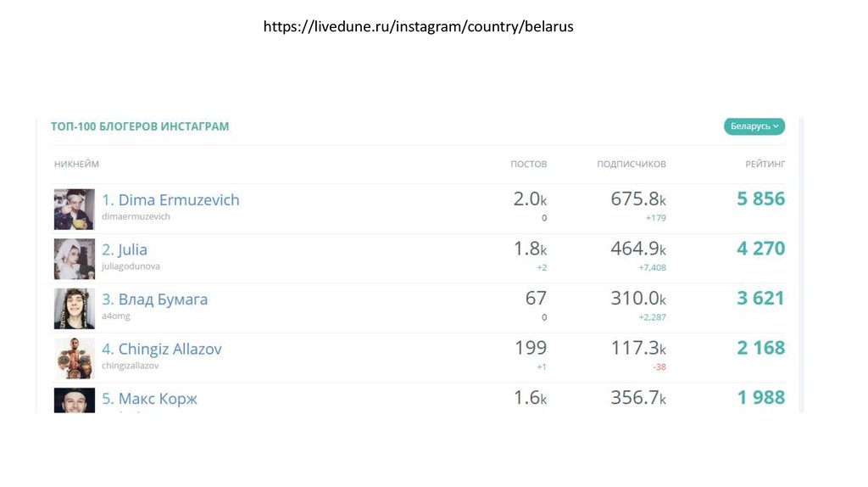This screenshot has height=487, width=868.
Task: Click Julia's profile avatar thumbnail
Action: tap(75, 259)
